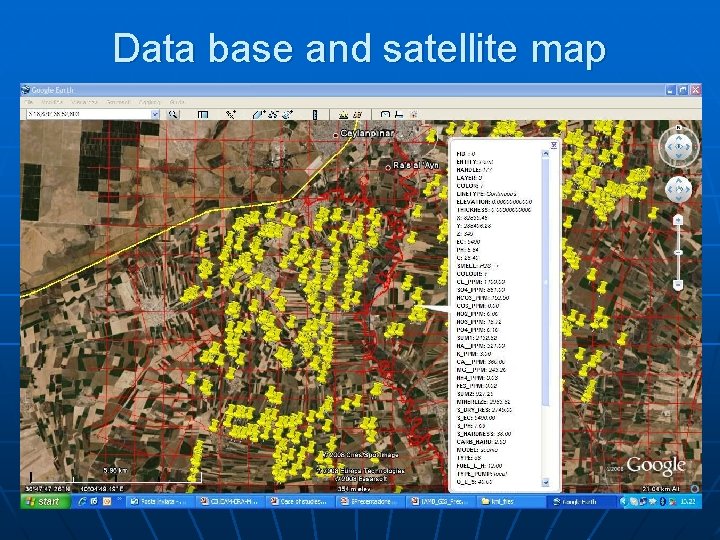The height and width of the screenshot is (540, 720).
Task: Click the LINETYPE row in balloon
Action: (x=486, y=194)
